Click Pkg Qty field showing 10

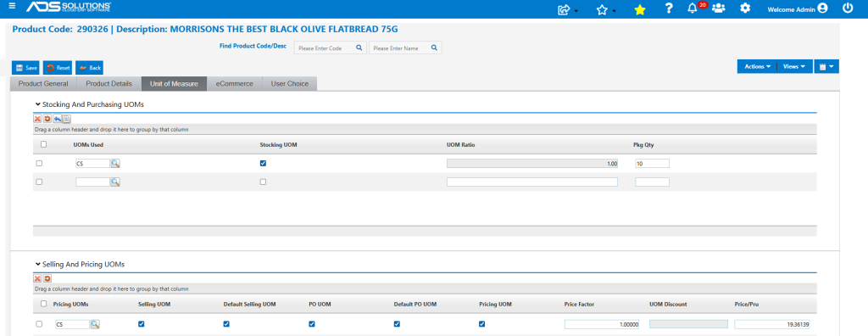[652, 164]
